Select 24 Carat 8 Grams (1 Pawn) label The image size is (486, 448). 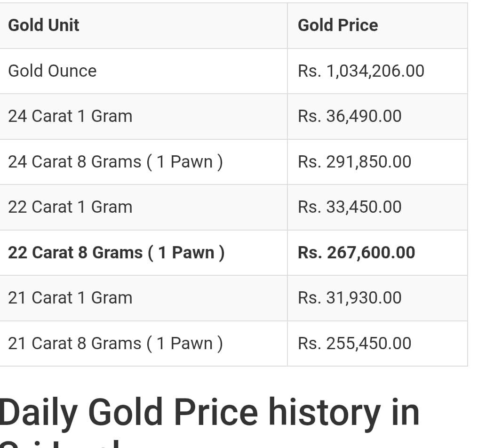tap(115, 162)
